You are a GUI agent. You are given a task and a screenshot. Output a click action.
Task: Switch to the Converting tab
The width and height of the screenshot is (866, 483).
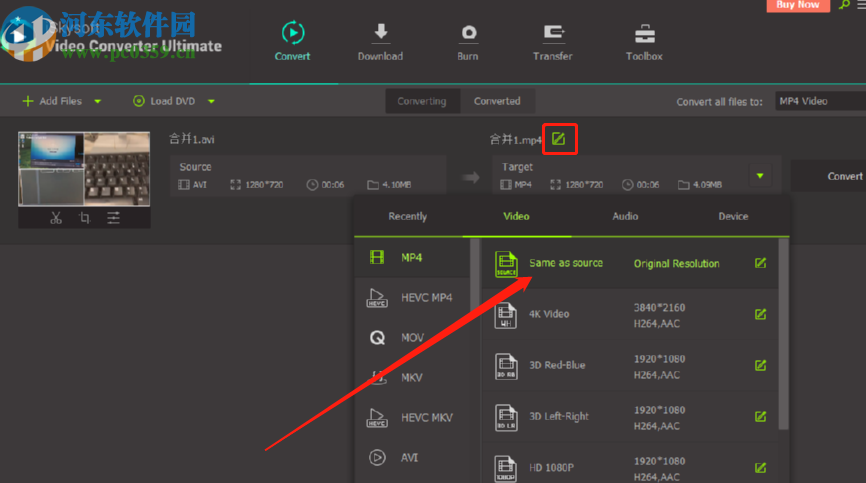422,101
